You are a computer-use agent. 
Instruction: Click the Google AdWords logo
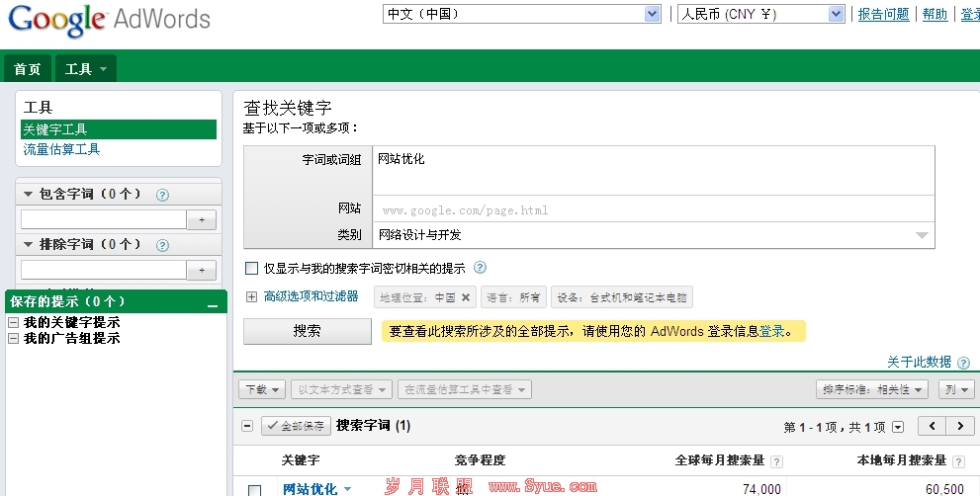click(110, 20)
